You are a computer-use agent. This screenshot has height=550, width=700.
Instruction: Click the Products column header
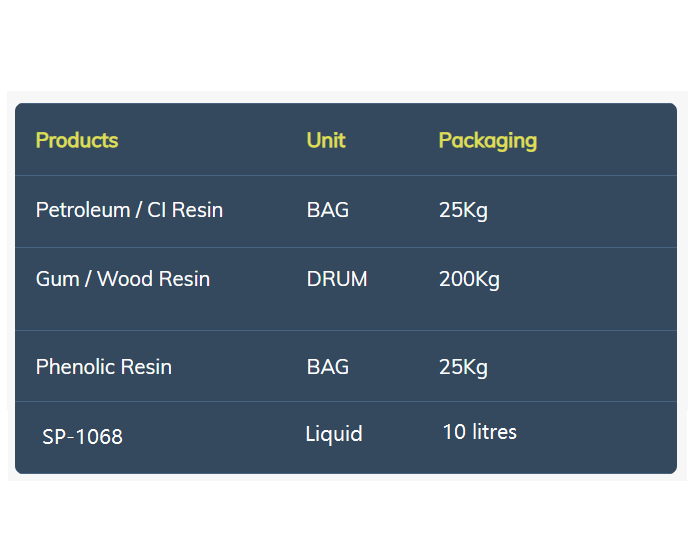pyautogui.click(x=77, y=140)
